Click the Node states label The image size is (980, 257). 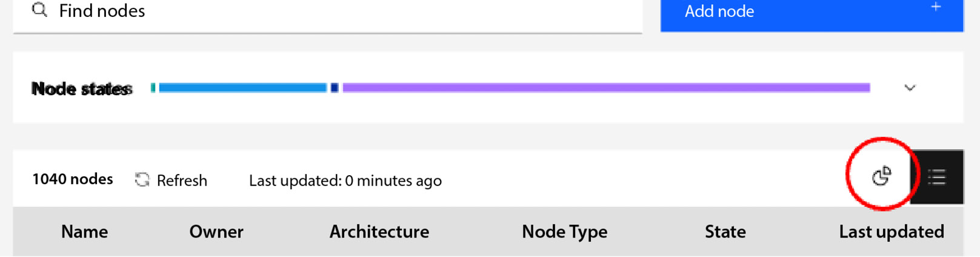pyautogui.click(x=82, y=89)
